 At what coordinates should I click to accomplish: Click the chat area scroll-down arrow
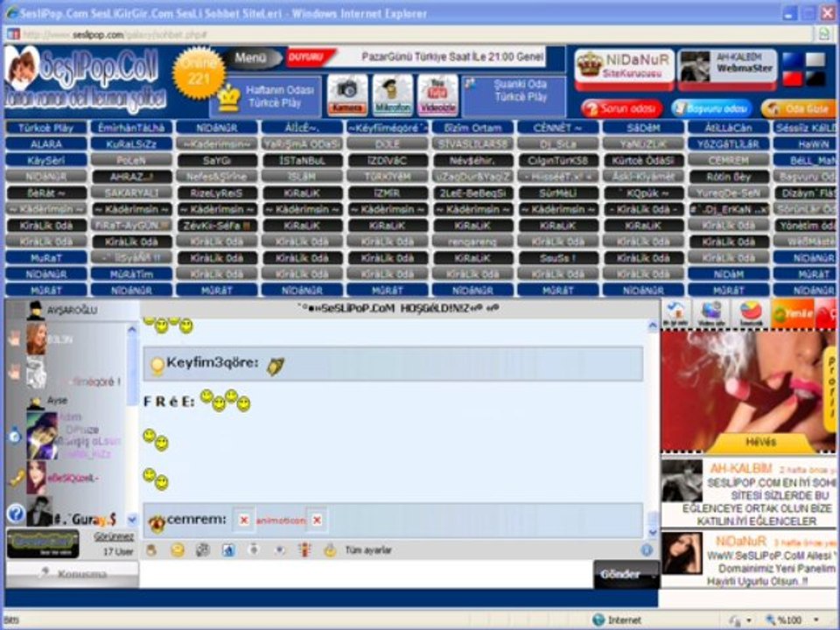point(653,532)
